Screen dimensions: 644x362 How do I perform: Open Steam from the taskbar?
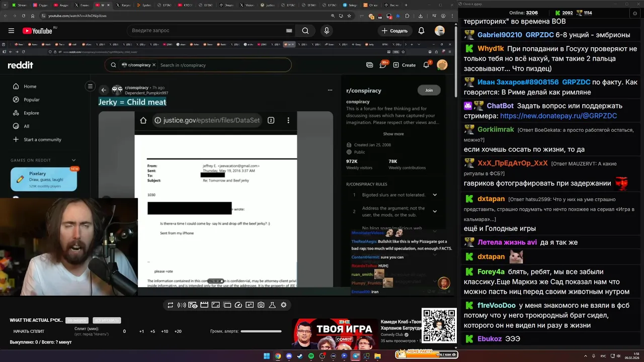(300, 356)
